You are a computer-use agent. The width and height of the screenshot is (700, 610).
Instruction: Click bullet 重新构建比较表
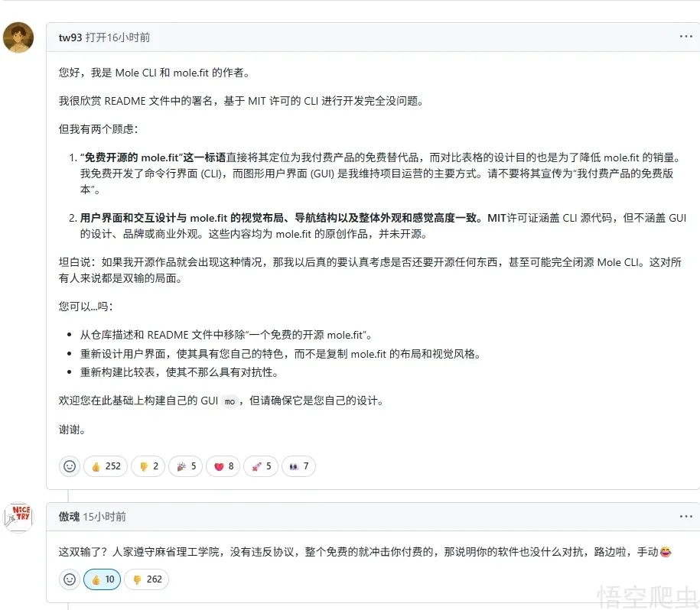click(179, 372)
